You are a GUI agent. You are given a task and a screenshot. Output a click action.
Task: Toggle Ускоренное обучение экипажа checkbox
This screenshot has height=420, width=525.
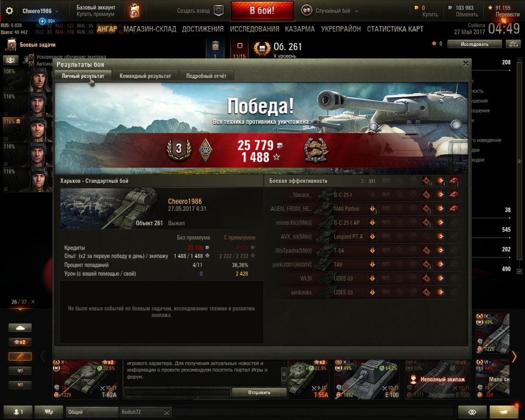click(x=31, y=57)
